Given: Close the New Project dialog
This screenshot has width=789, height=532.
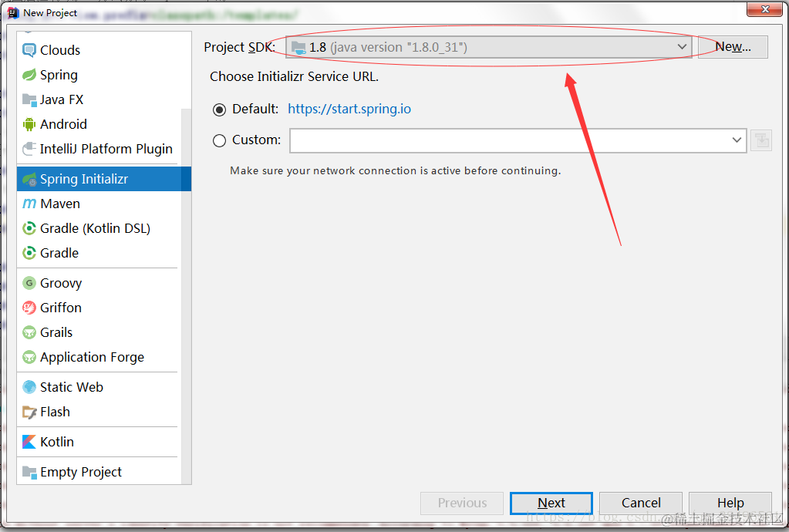Looking at the screenshot, I should (764, 8).
